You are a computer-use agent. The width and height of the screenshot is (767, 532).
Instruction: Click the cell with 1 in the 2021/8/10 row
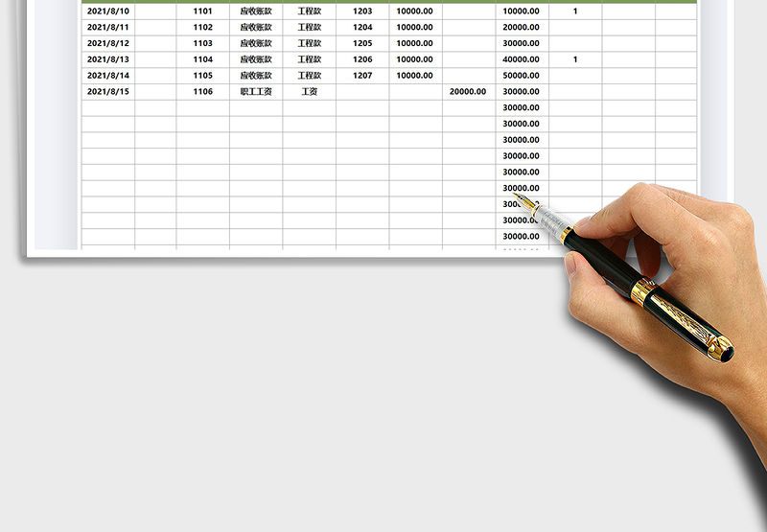[575, 12]
